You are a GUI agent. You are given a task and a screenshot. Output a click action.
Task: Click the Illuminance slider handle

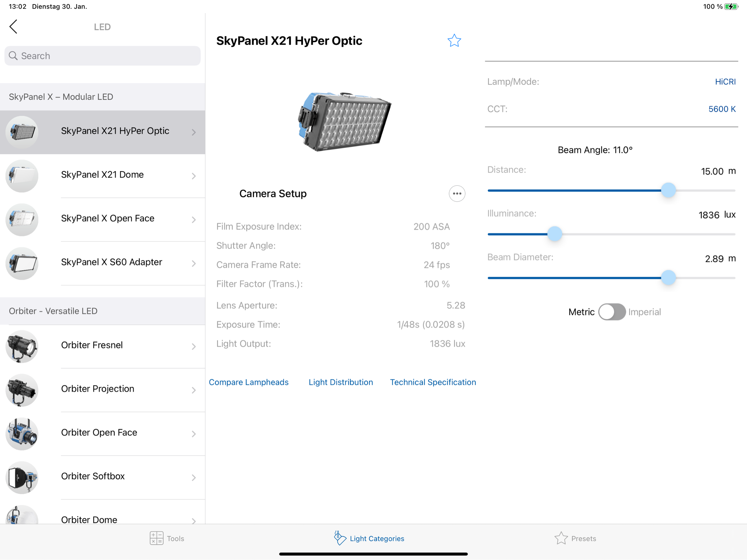tap(554, 234)
